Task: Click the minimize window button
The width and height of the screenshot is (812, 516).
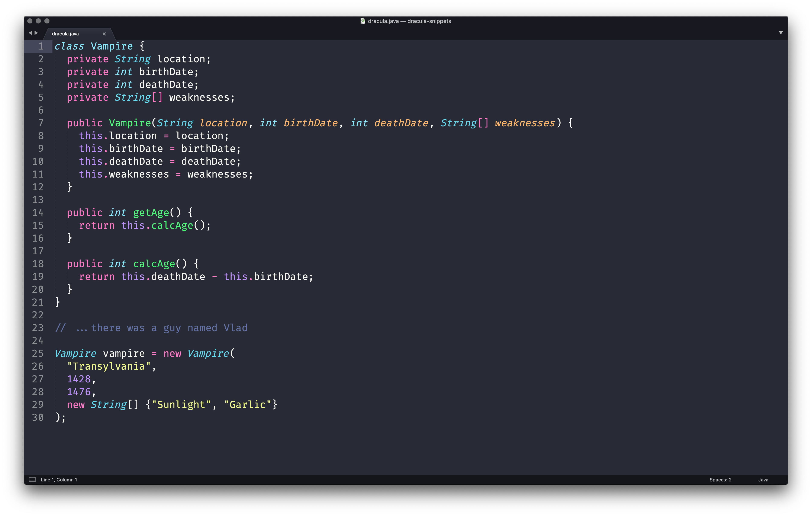Action: pyautogui.click(x=38, y=21)
